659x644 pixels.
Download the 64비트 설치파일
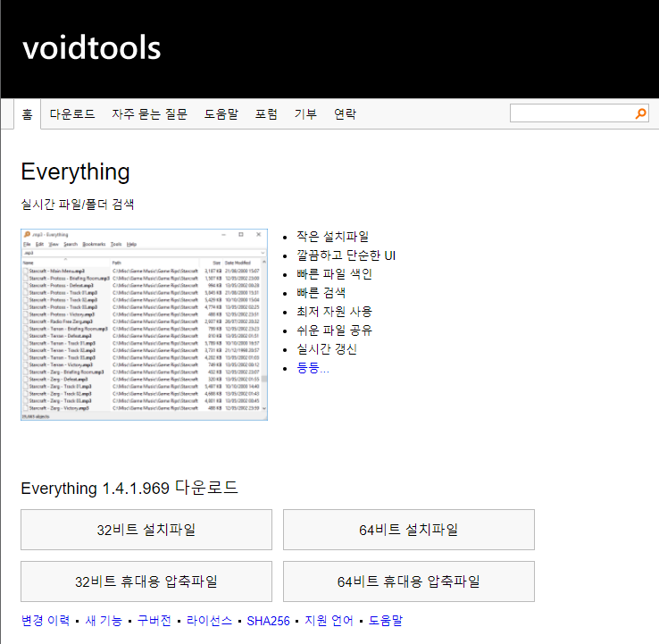tap(409, 530)
